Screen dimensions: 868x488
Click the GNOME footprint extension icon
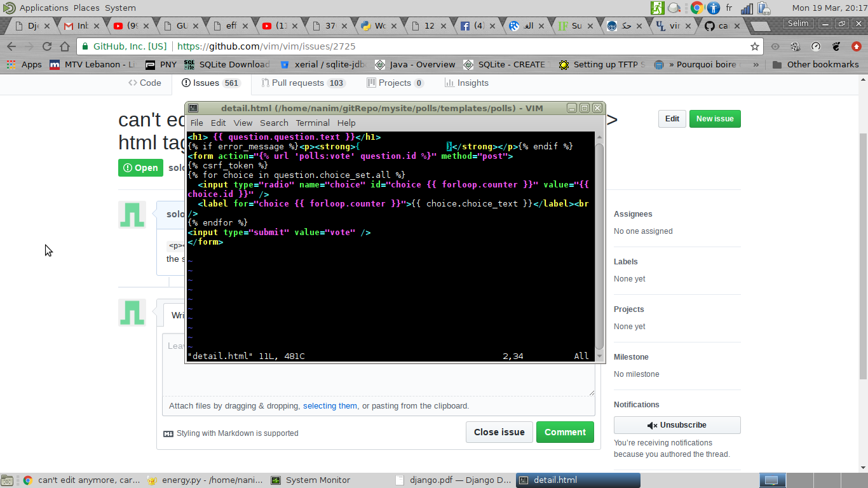836,46
